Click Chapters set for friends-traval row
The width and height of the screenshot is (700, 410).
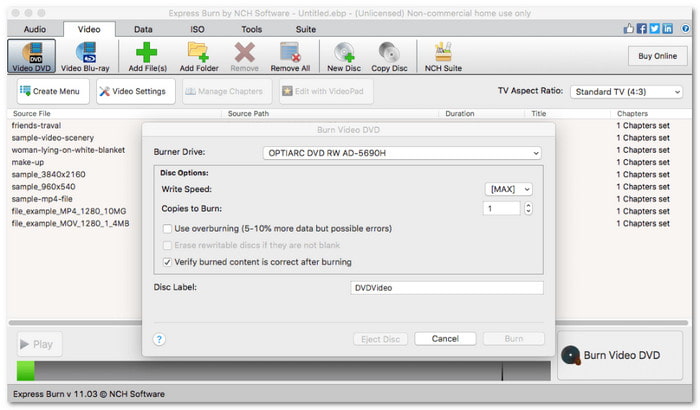643,126
